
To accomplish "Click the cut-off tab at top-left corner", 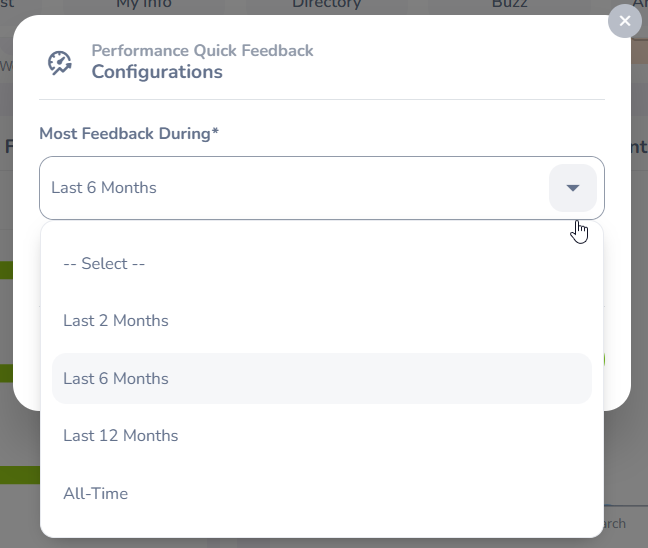I will (8, 5).
